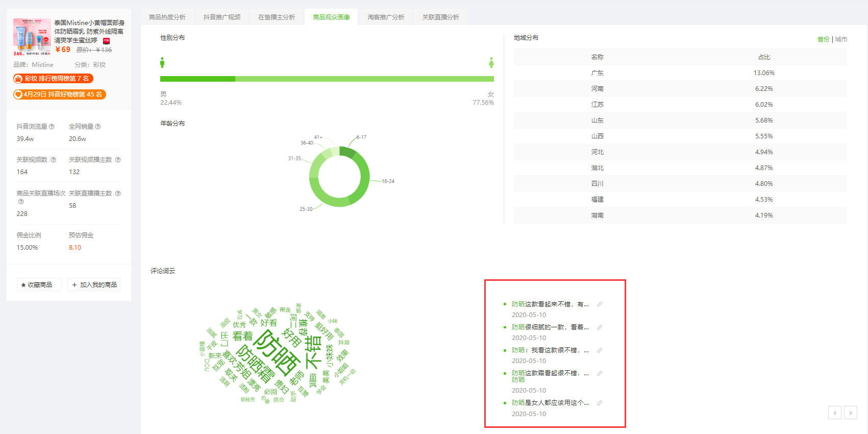Open link icon of first 2020-05-10 comment
The height and width of the screenshot is (434, 868).
pyautogui.click(x=600, y=304)
